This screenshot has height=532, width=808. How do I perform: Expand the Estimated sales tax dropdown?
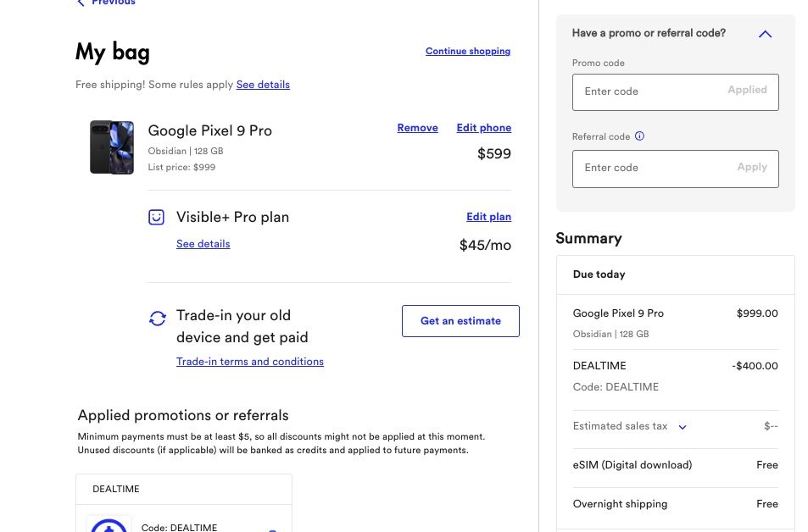tap(683, 427)
